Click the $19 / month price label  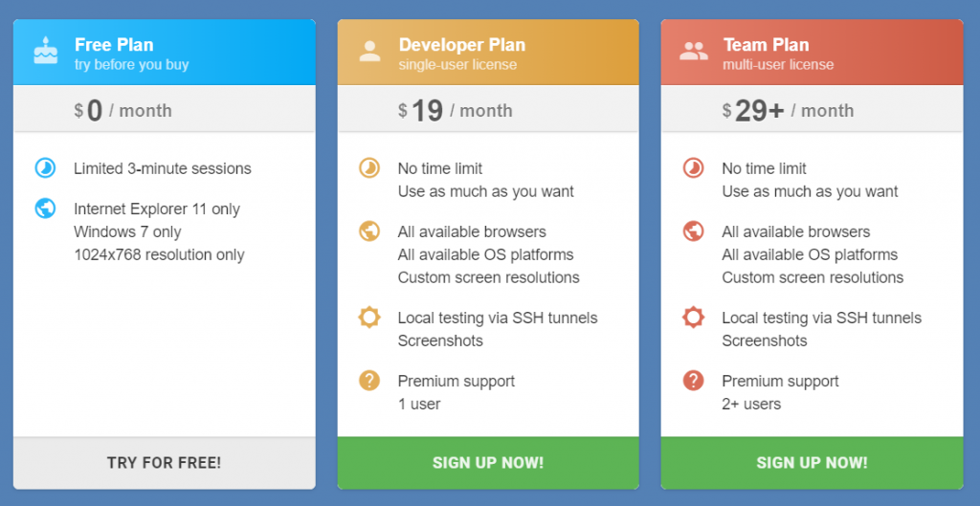click(456, 110)
